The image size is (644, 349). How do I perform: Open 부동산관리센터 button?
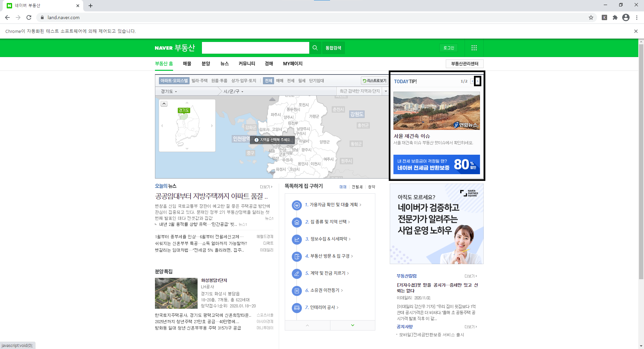(x=465, y=63)
